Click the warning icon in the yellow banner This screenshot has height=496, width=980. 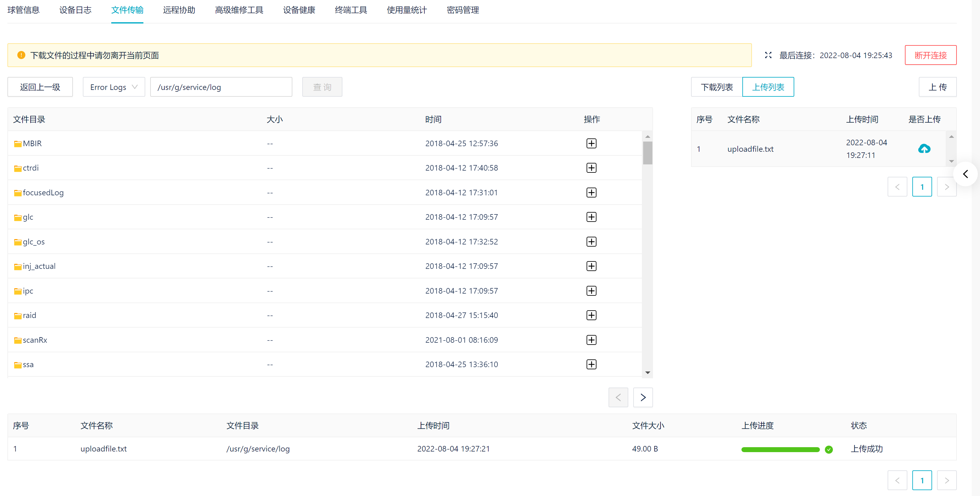tap(21, 55)
